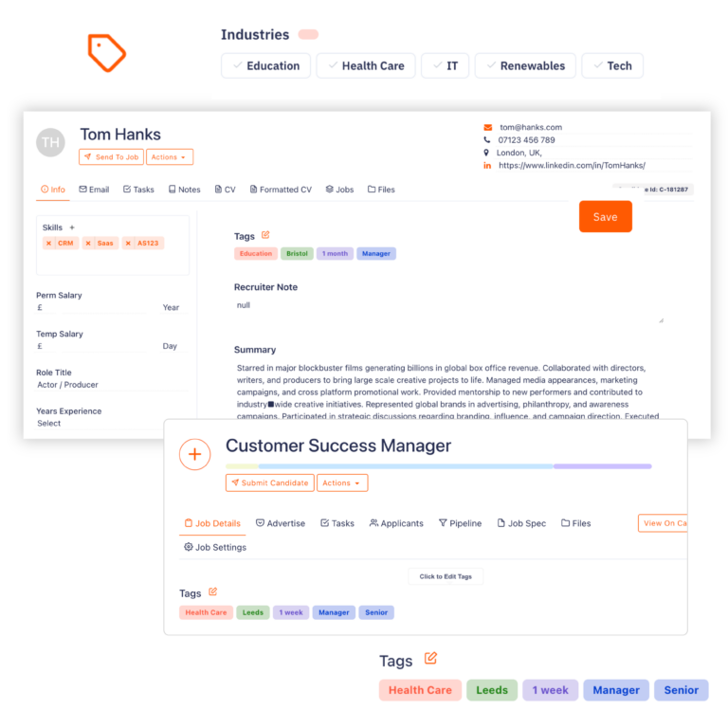This screenshot has width=728, height=728.
Task: Click the job pipeline progress bar
Action: 438,466
